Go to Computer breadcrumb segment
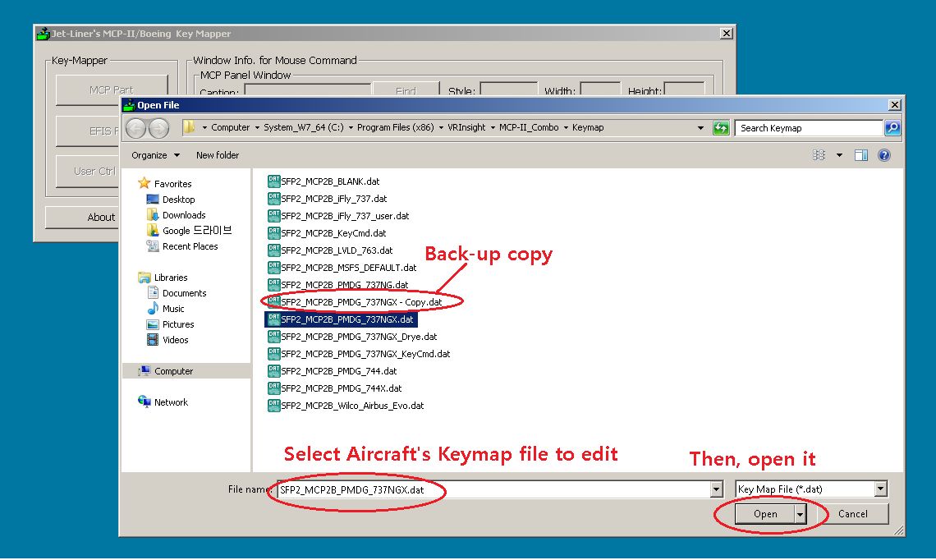This screenshot has width=936, height=560. 231,128
